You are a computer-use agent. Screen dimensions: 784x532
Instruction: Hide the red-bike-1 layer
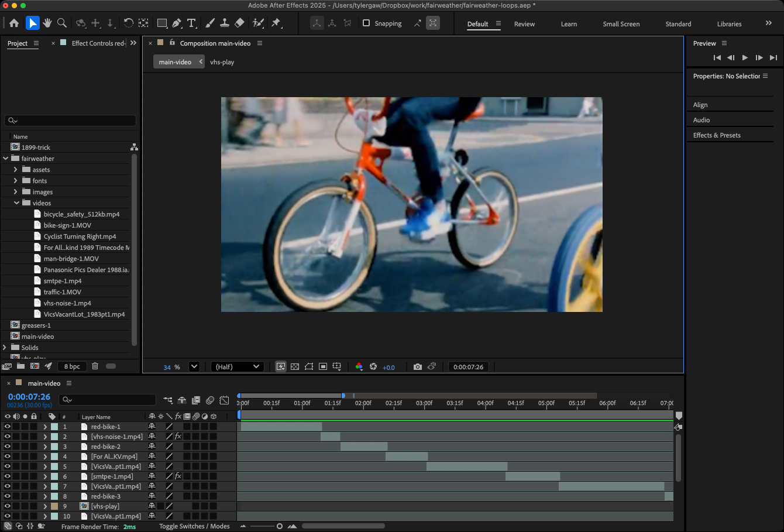pyautogui.click(x=8, y=426)
